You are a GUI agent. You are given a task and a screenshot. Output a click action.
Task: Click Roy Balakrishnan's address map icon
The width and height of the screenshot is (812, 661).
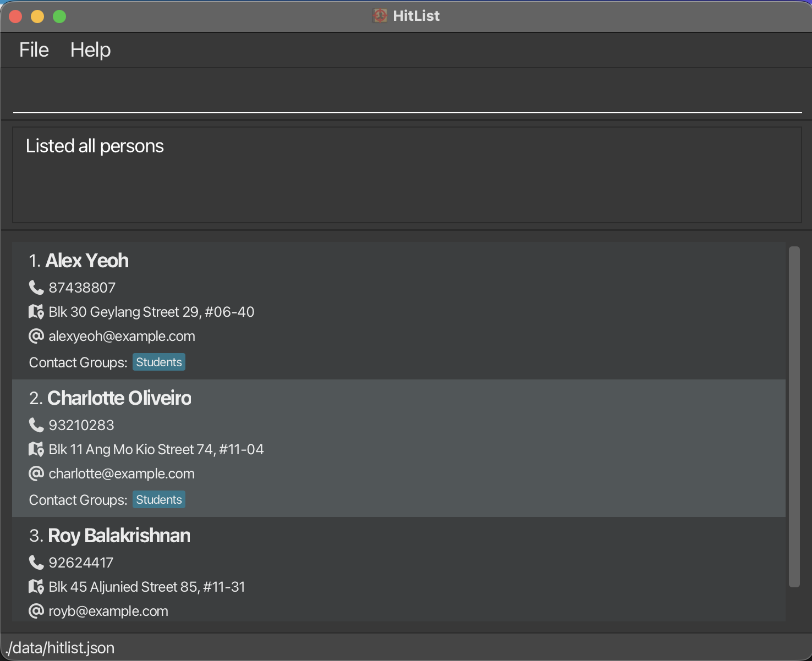[36, 587]
